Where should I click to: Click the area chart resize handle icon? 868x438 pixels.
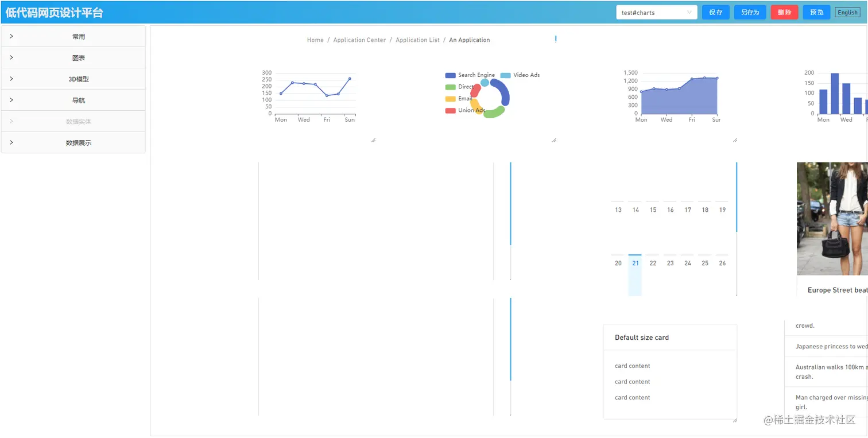(735, 140)
